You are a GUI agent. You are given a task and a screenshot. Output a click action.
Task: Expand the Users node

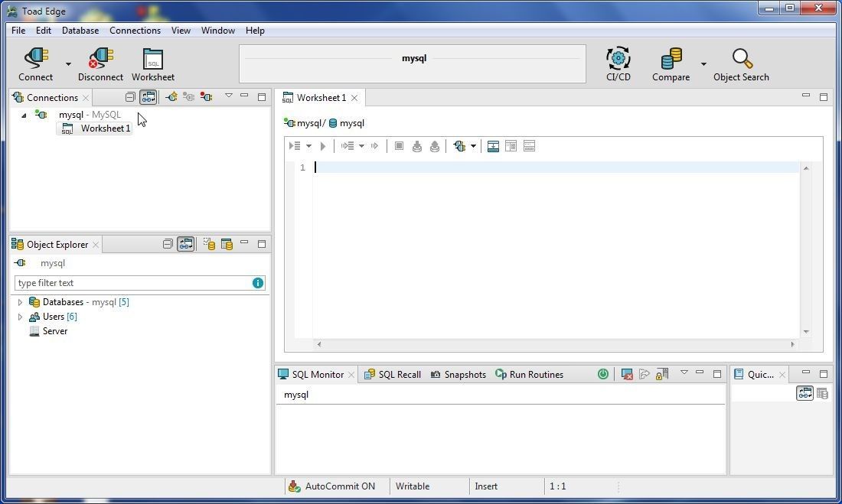(x=21, y=317)
